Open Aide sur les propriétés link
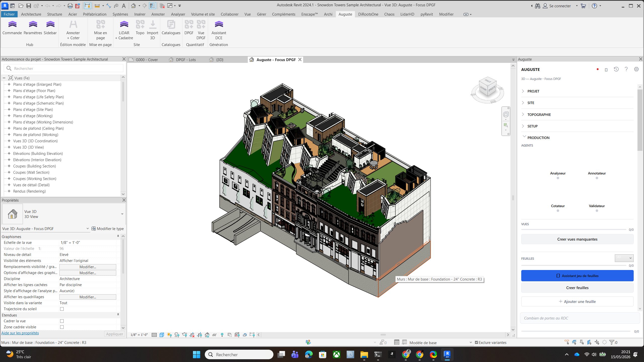This screenshot has height=362, width=644. pos(20,333)
